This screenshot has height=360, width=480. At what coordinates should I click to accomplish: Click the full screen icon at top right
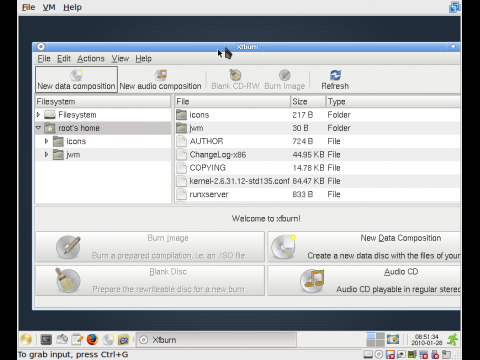coord(454,7)
